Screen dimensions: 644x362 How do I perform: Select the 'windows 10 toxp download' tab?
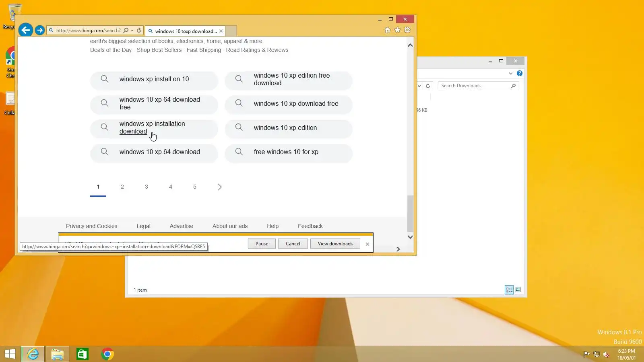click(x=185, y=31)
